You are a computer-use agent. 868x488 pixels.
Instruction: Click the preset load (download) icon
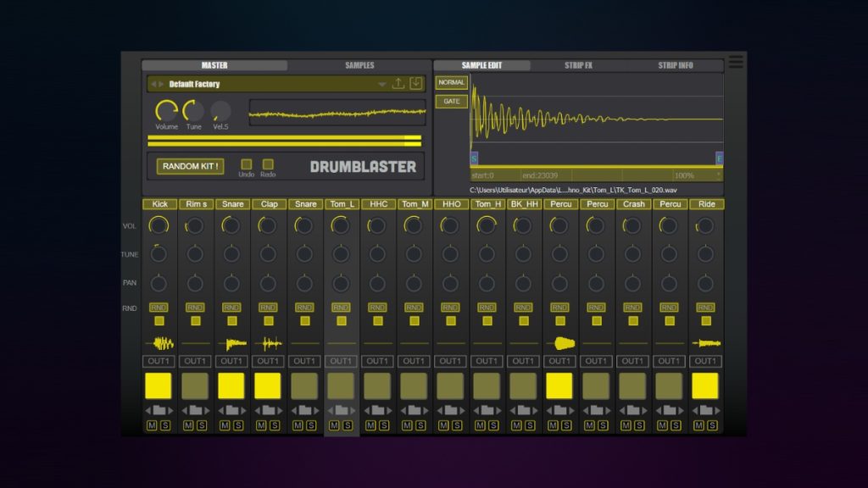tap(415, 84)
